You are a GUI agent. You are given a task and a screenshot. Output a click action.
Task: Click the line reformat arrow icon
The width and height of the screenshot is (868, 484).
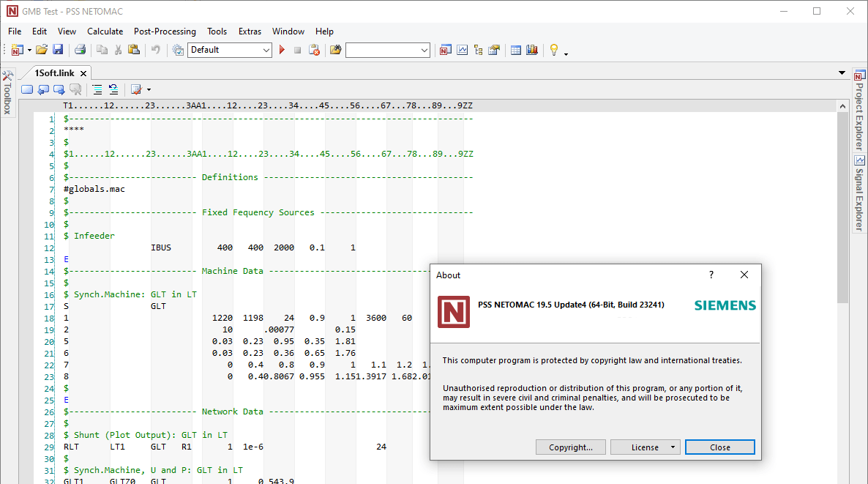coord(113,89)
